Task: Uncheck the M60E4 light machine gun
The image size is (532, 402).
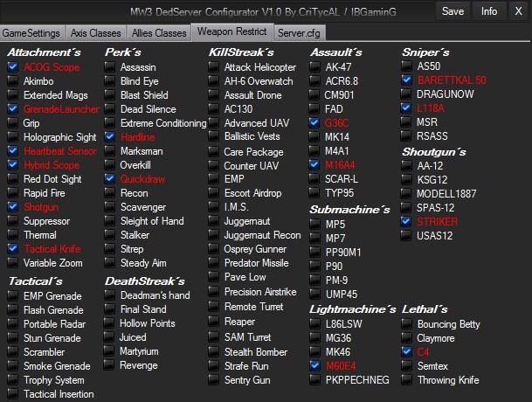Action: point(314,365)
